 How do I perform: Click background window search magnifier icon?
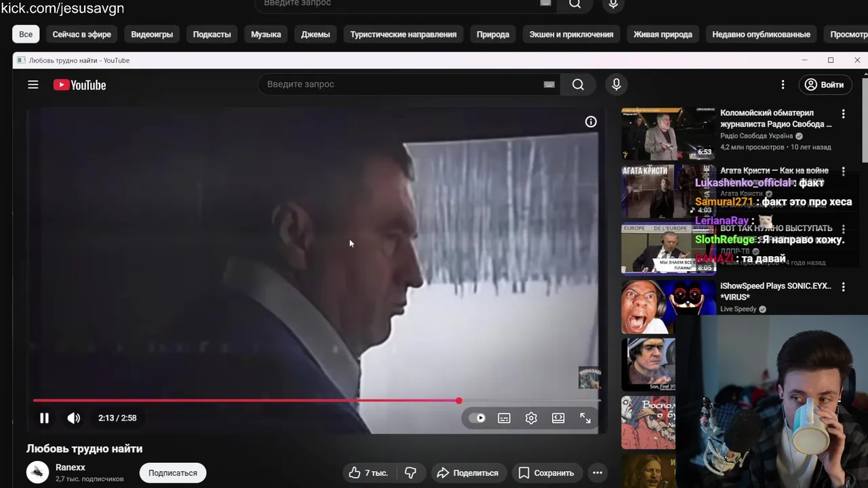(x=575, y=4)
